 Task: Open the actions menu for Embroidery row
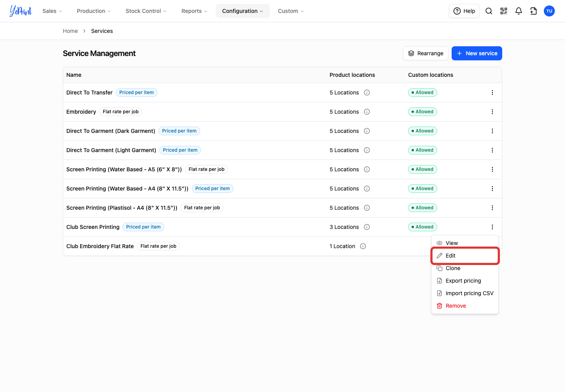492,112
